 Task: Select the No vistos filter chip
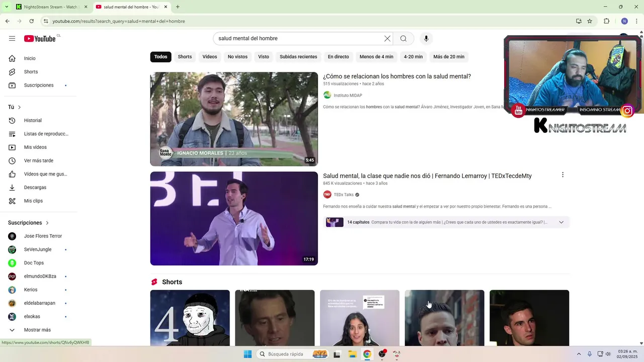237,57
